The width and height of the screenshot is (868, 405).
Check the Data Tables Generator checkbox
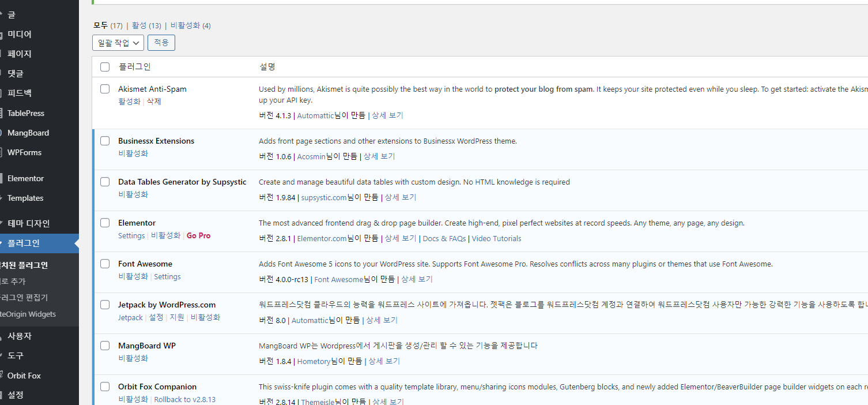click(x=105, y=182)
